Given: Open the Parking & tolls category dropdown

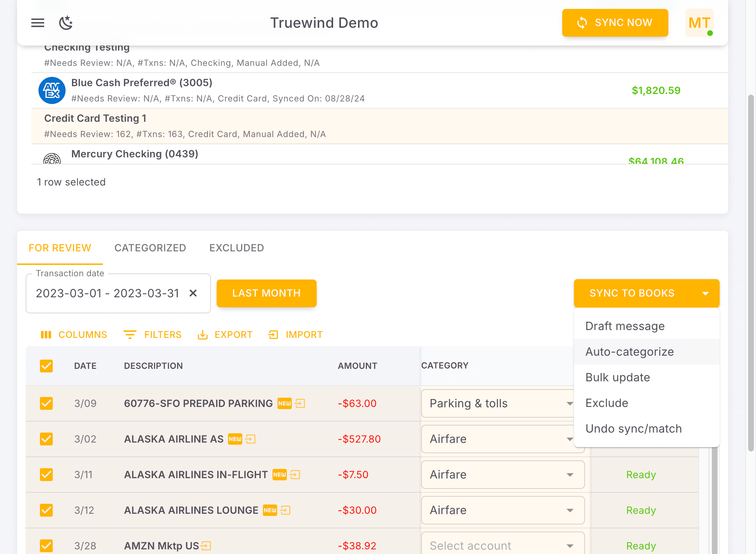Looking at the screenshot, I should coord(569,403).
